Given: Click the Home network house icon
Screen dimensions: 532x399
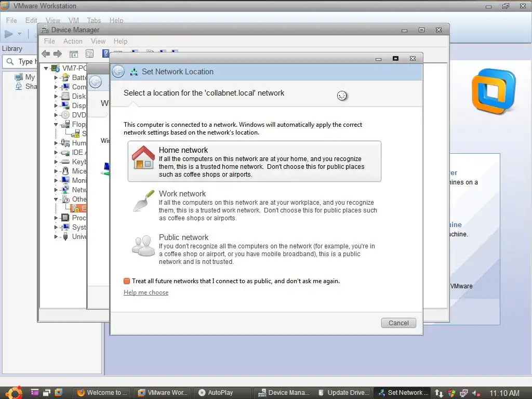Looking at the screenshot, I should point(143,157).
